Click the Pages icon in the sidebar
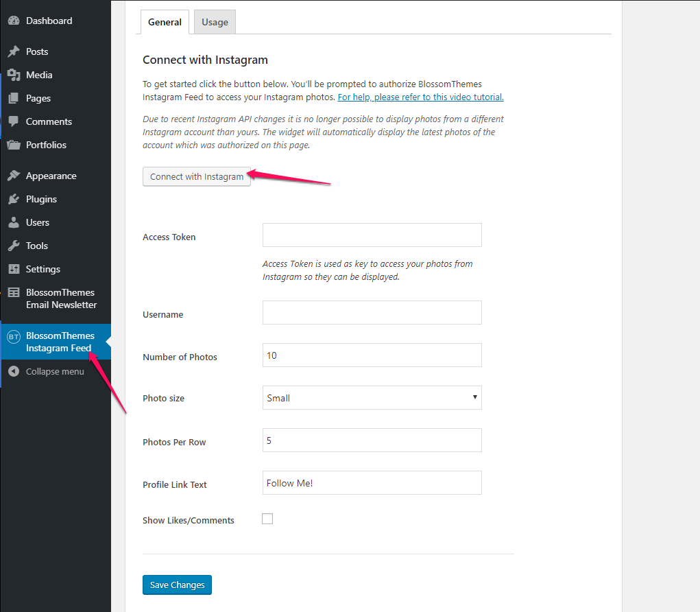Image resolution: width=700 pixels, height=612 pixels. [14, 98]
